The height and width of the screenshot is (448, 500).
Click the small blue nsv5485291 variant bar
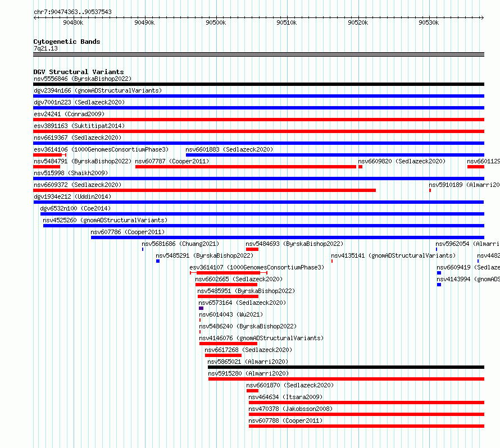pos(158,261)
